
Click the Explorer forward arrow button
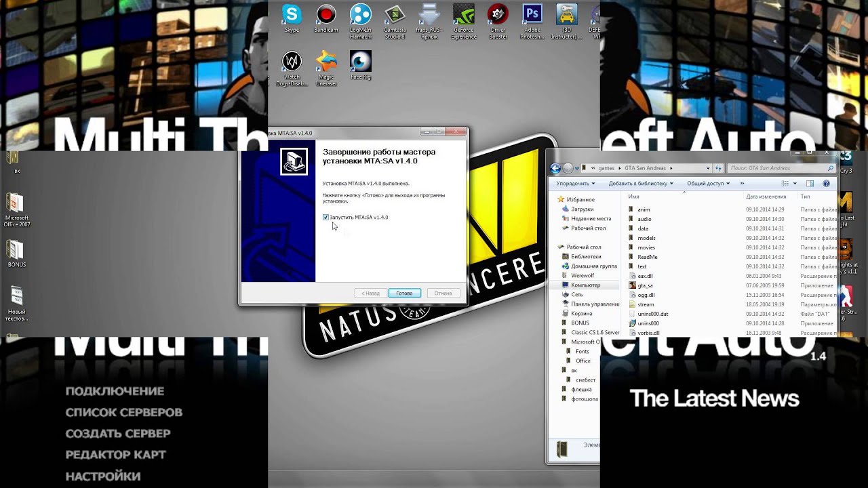[x=568, y=168]
